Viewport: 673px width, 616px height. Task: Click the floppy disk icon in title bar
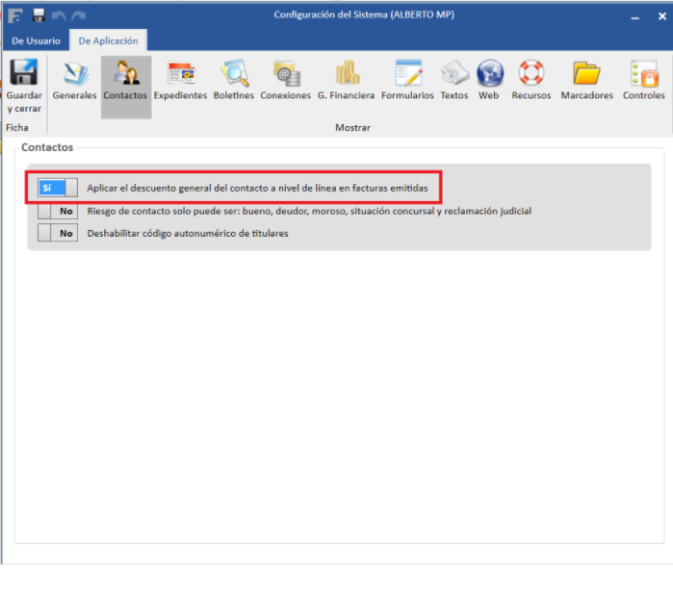(39, 14)
